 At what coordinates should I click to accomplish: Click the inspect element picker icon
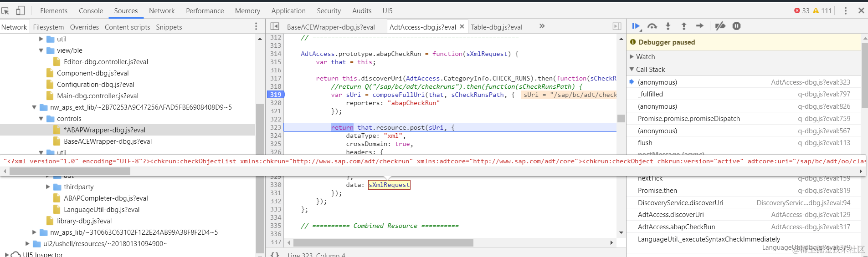pos(5,10)
